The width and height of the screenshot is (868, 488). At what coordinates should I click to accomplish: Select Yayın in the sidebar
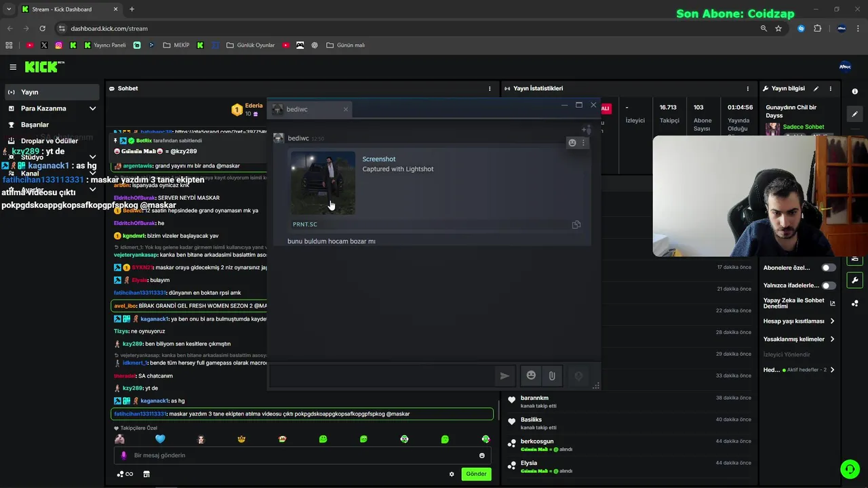52,92
